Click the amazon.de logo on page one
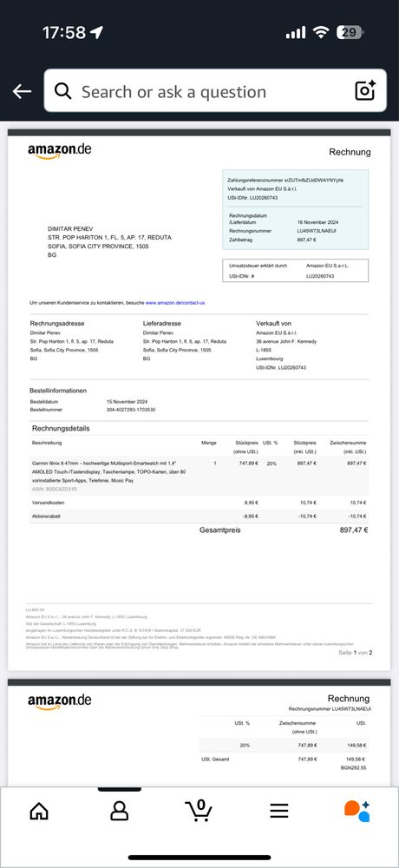 (x=59, y=150)
